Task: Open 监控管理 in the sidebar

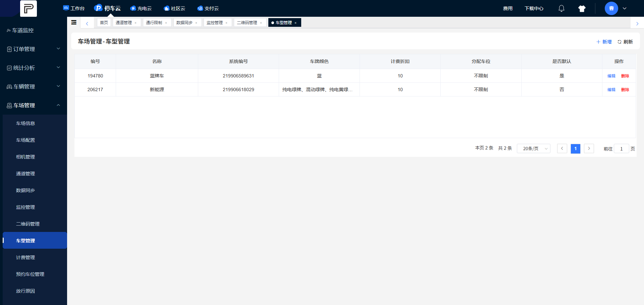Action: click(x=35, y=207)
